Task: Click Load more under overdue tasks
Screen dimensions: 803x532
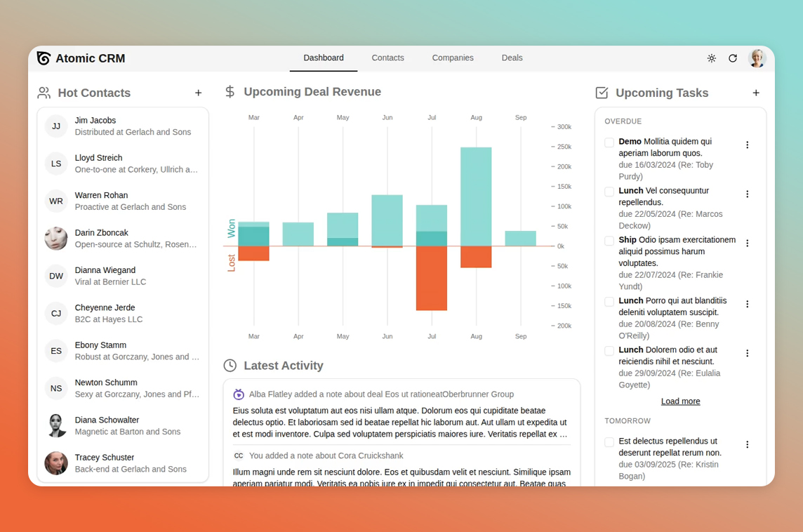Action: 680,401
